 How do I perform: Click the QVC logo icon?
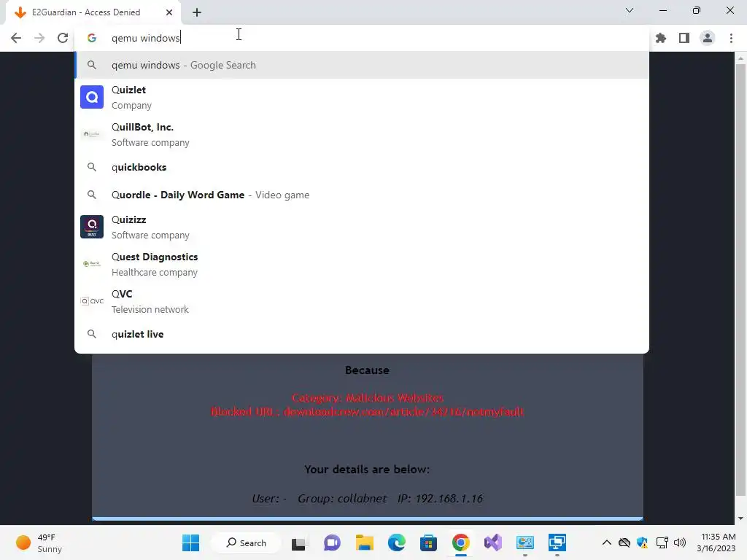click(x=92, y=301)
